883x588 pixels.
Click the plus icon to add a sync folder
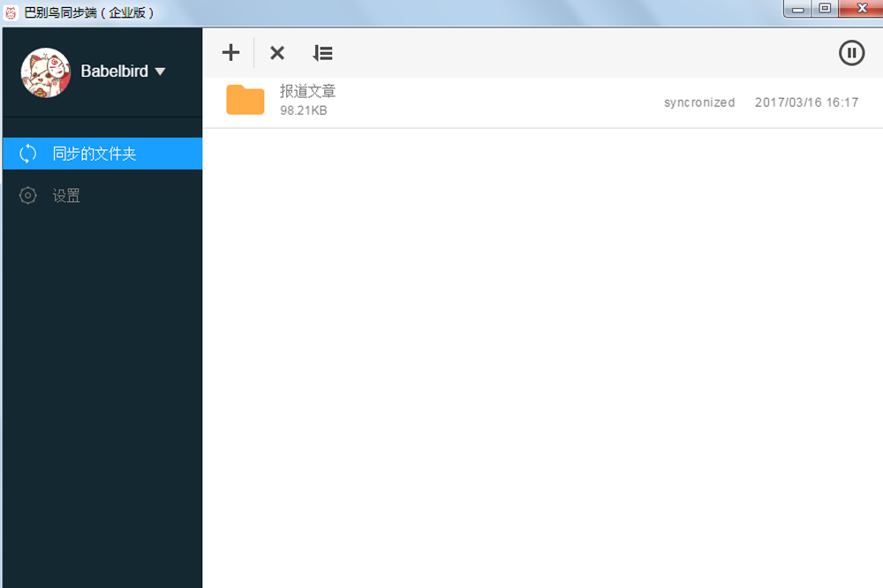[x=230, y=53]
